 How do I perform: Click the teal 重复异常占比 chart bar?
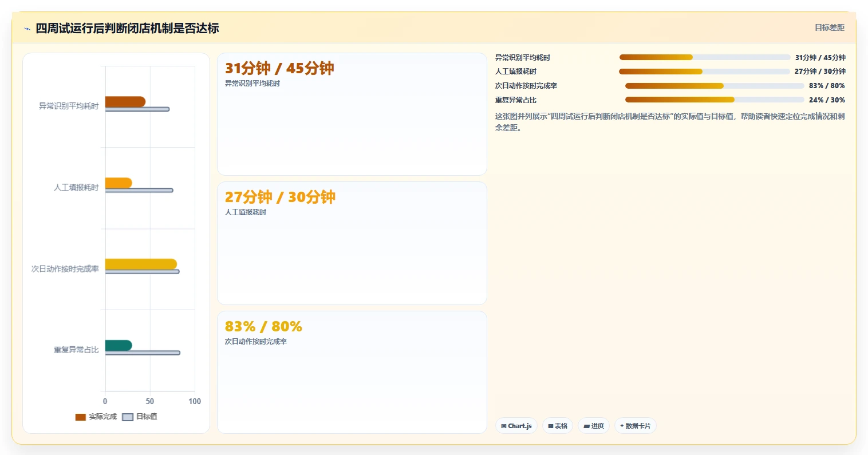tap(119, 345)
